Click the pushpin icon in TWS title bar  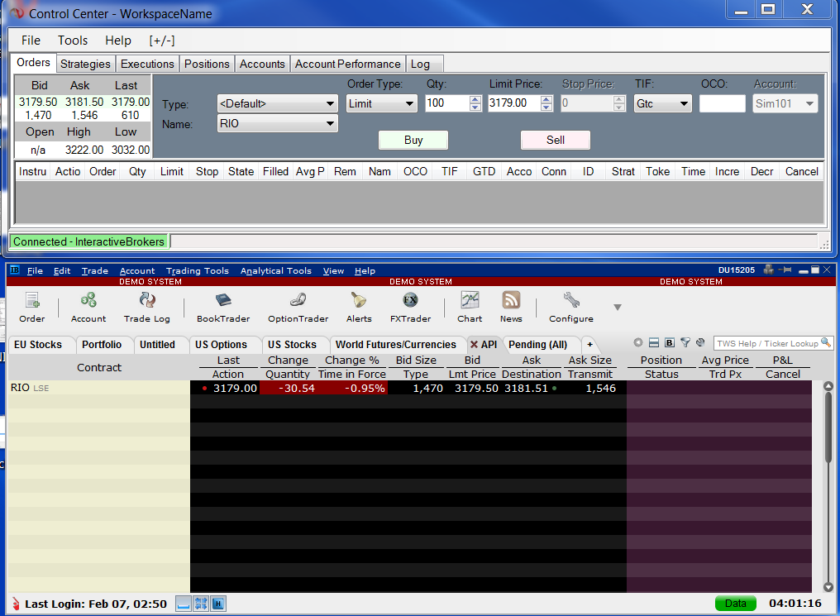coord(785,270)
